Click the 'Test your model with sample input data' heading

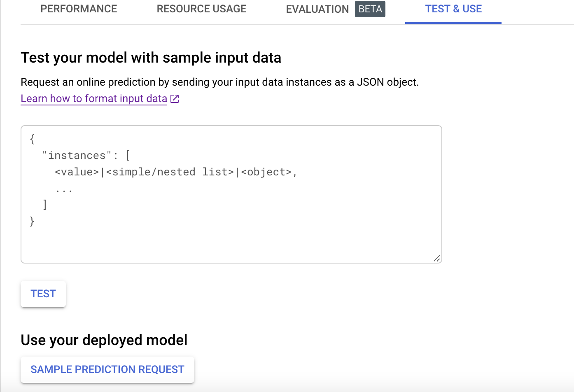(151, 58)
